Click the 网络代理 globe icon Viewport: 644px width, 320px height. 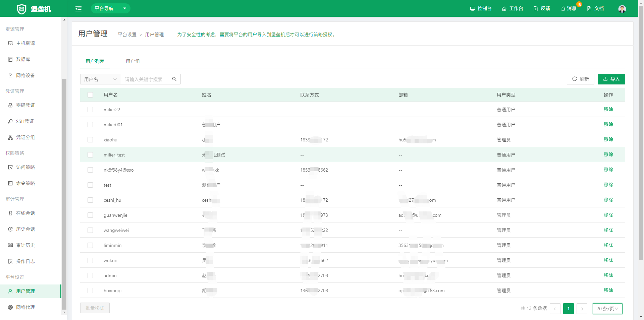tap(10, 307)
